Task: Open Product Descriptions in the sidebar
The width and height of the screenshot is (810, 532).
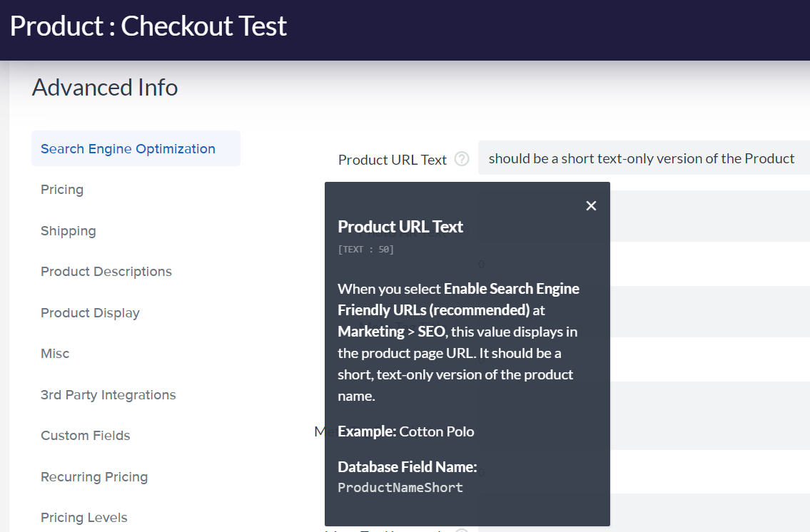Action: coord(106,272)
